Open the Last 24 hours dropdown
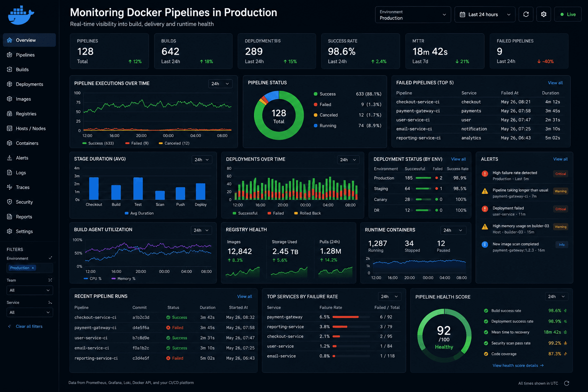Screen dimensions: 588x392 tap(485, 15)
